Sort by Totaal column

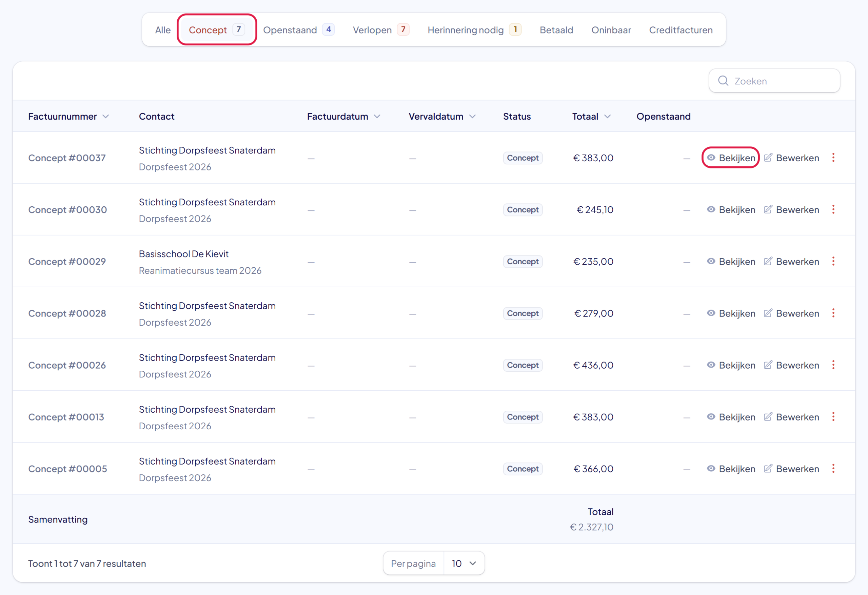click(591, 117)
